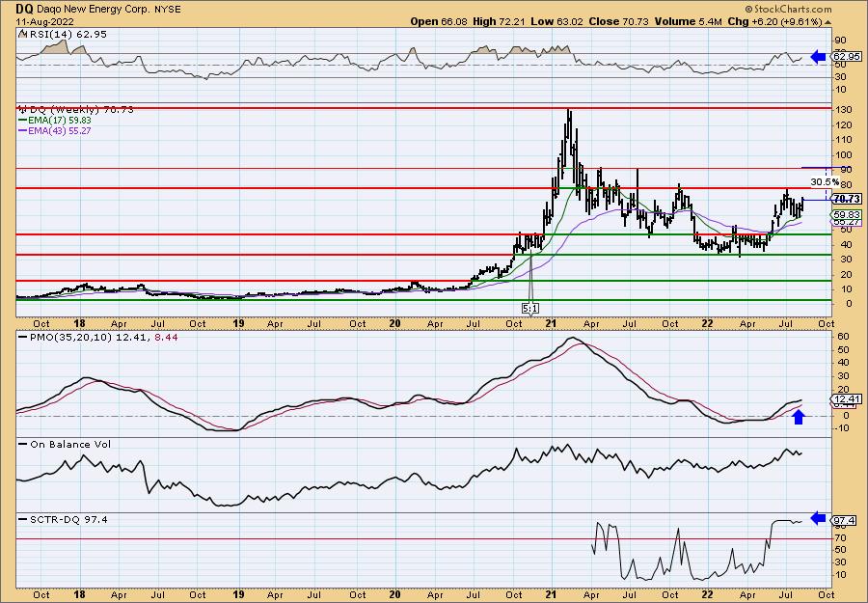The height and width of the screenshot is (603, 868).
Task: Click the 21 year label under price chart
Action: (552, 323)
